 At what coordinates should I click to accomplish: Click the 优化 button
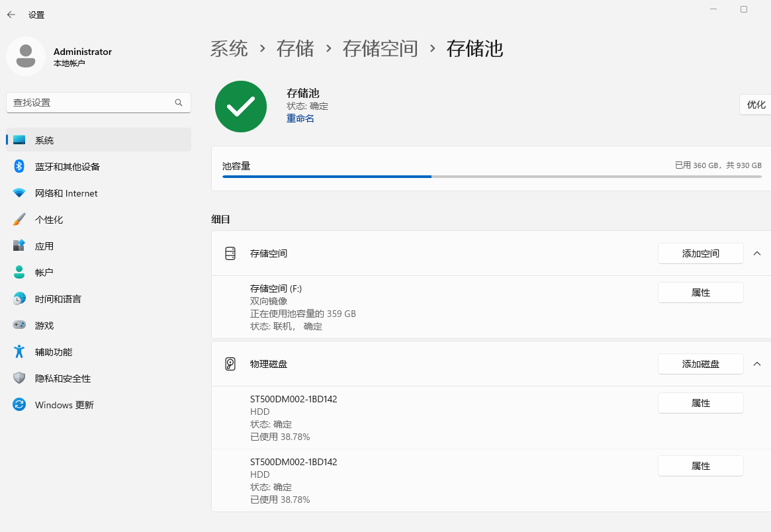click(756, 105)
